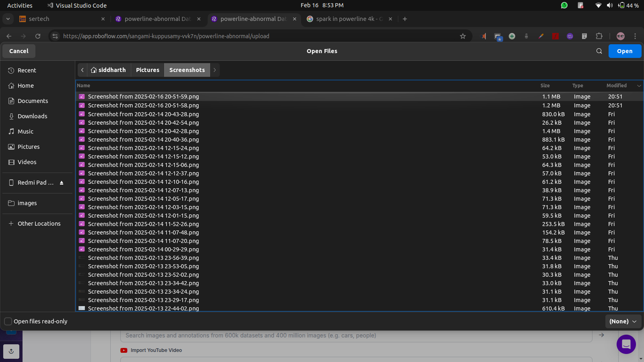
Task: Select Screenshot from 2025-02-14 20-43-28.png
Action: pyautogui.click(x=143, y=114)
